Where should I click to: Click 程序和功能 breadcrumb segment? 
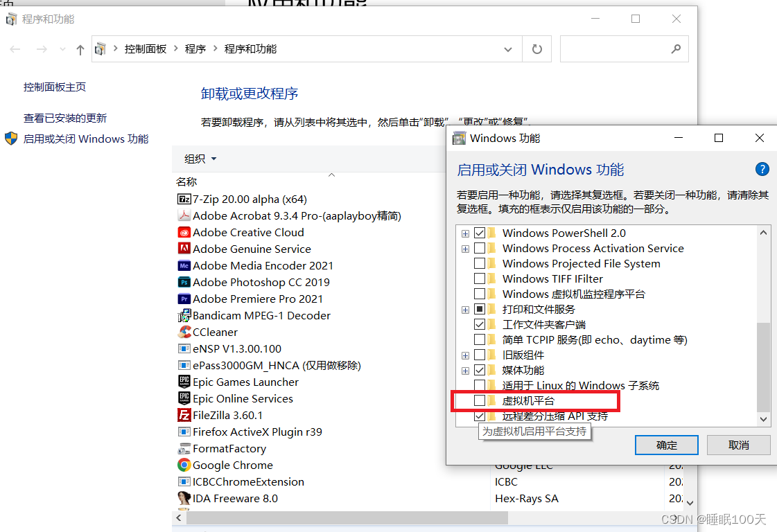click(x=250, y=48)
